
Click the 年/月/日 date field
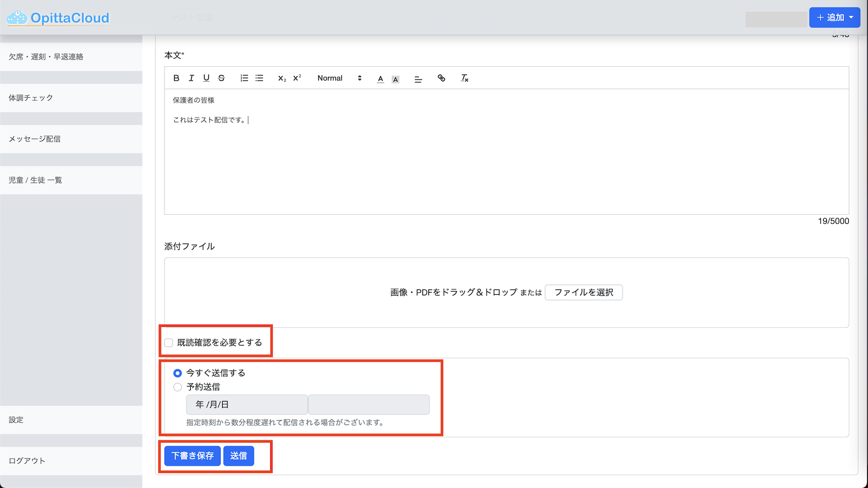(247, 405)
